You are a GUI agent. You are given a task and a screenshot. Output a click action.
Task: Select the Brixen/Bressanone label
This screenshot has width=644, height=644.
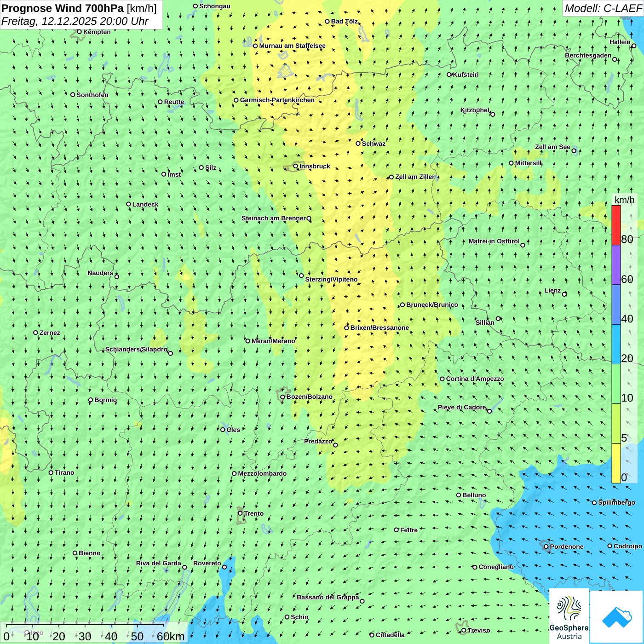coord(379,328)
